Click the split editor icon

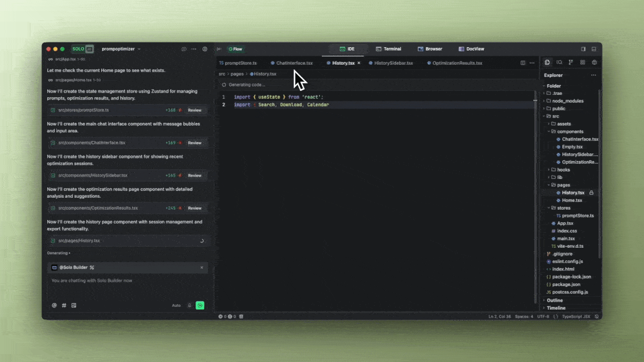tap(523, 63)
